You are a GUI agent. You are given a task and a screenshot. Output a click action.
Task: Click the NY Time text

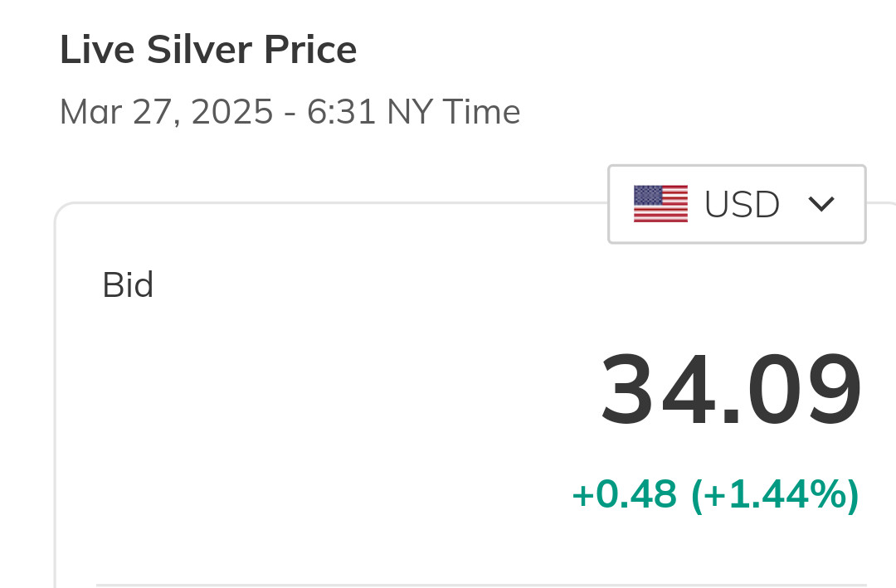point(453,112)
